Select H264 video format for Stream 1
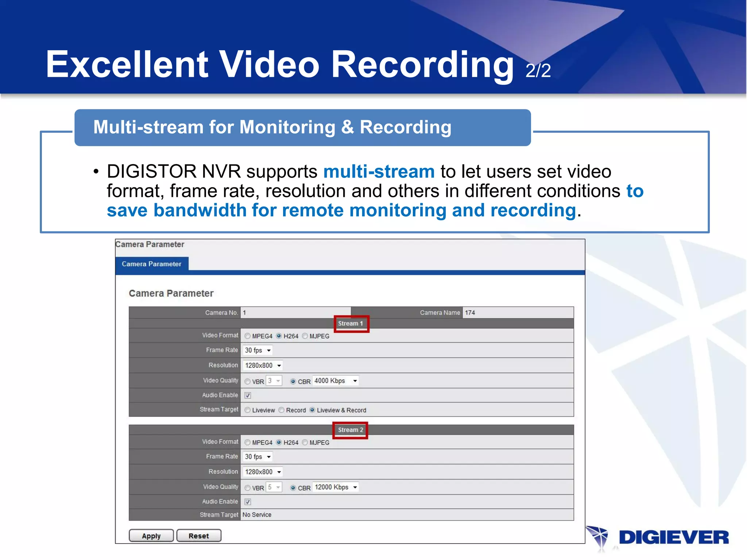The height and width of the screenshot is (560, 747). click(x=279, y=336)
